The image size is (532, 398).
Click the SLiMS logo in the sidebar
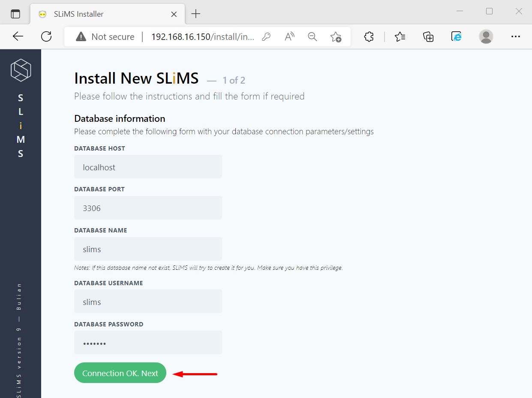(21, 70)
